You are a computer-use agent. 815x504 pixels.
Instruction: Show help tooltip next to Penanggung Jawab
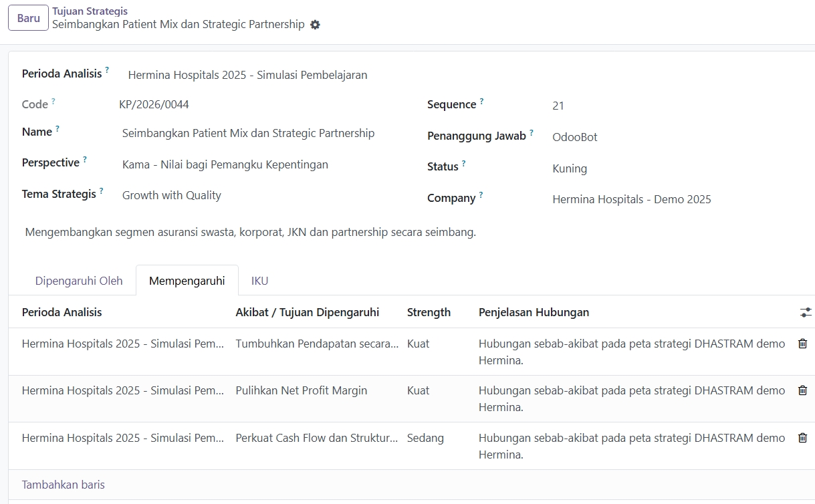pyautogui.click(x=532, y=132)
